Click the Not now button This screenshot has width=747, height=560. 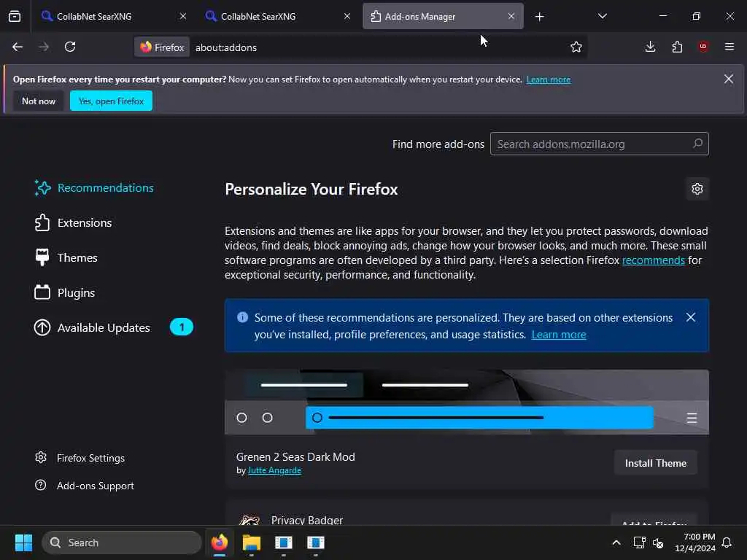click(x=39, y=101)
